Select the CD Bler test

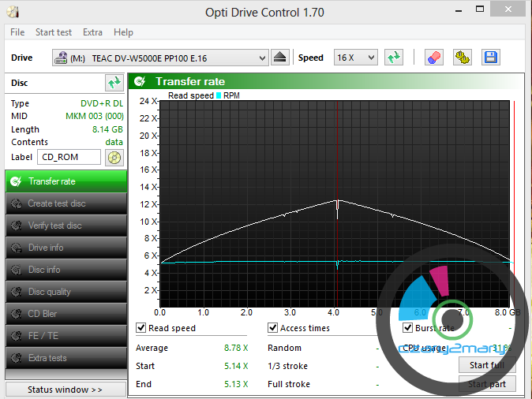point(66,314)
